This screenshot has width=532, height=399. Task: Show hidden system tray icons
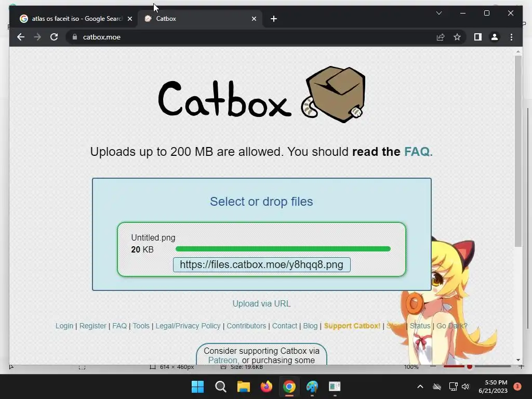tap(420, 387)
